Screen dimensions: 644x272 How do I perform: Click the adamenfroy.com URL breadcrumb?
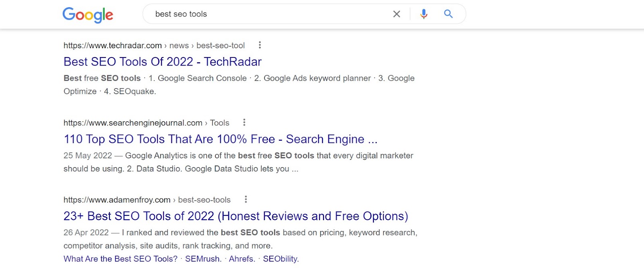pos(147,200)
